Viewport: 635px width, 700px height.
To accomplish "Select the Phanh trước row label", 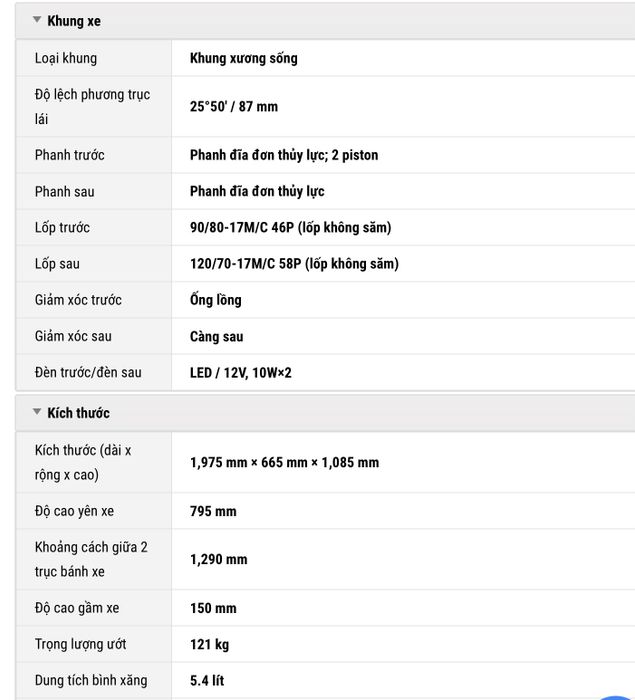I will coord(70,155).
